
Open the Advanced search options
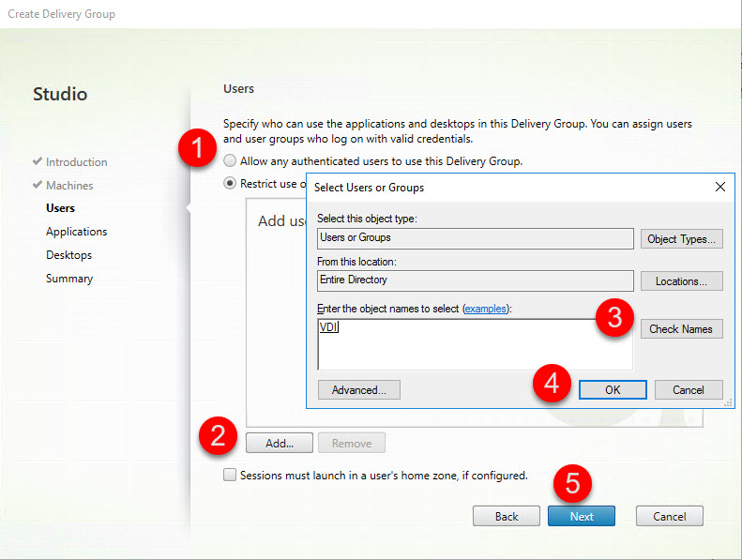tap(359, 390)
